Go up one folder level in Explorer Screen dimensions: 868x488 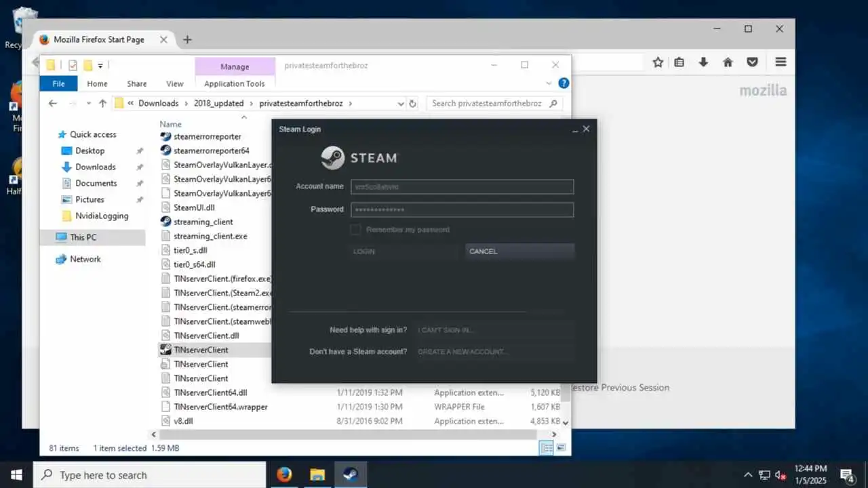[x=102, y=104]
